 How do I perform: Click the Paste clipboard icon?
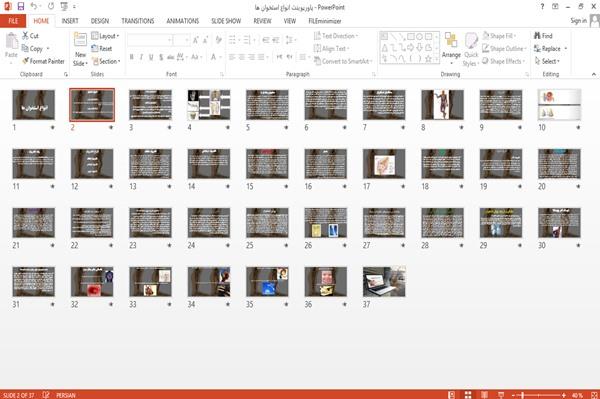click(11, 41)
